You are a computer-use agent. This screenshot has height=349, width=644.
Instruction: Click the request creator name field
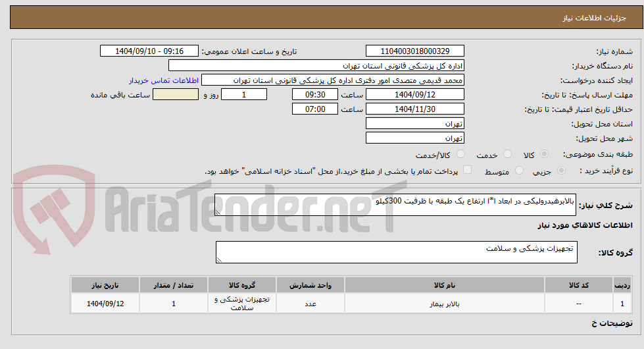[x=333, y=80]
